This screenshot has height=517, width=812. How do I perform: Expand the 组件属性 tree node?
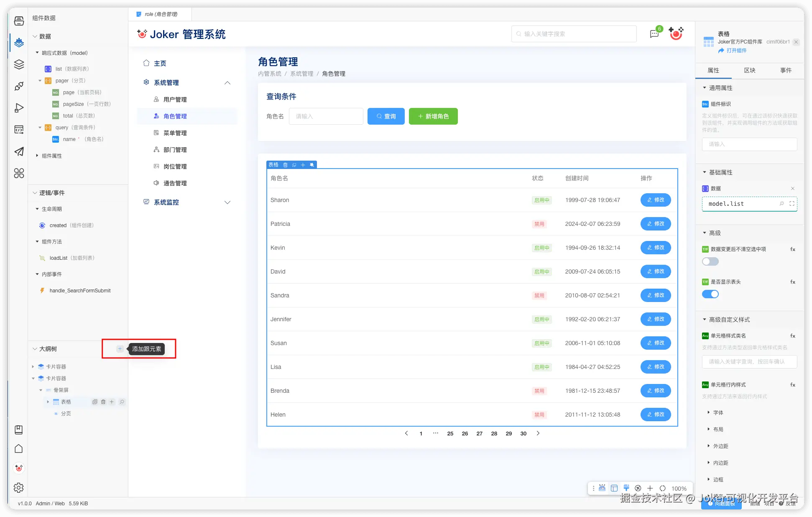click(37, 156)
